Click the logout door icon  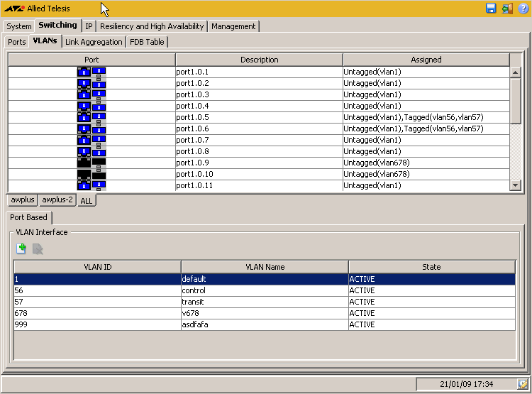[x=507, y=9]
